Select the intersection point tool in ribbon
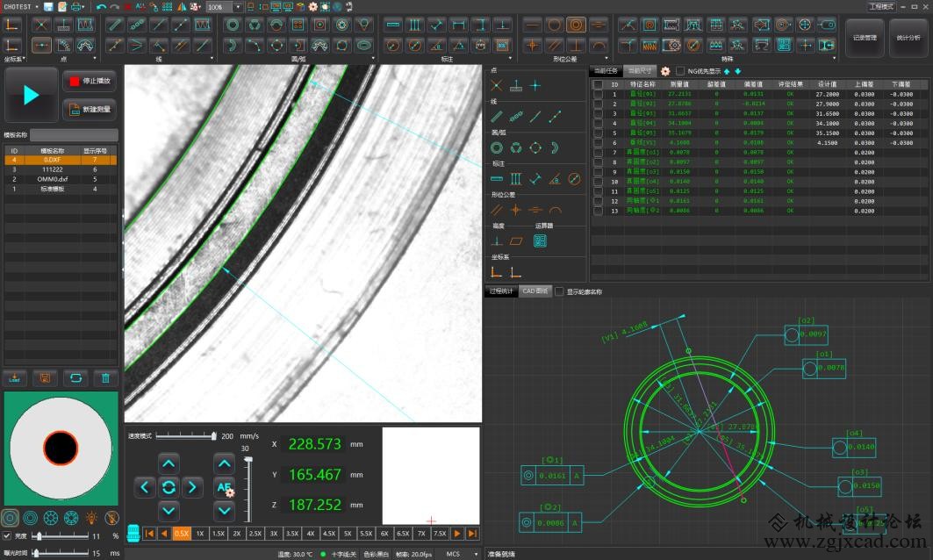 [x=41, y=25]
